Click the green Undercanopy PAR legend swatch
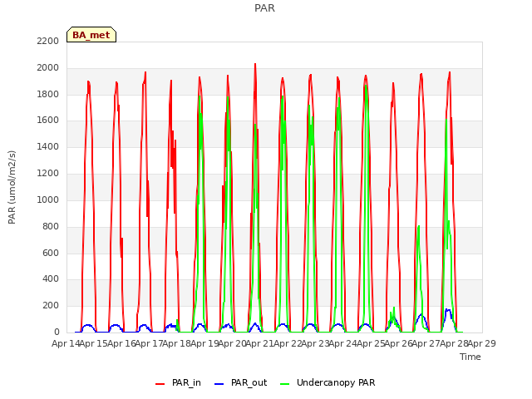The height and width of the screenshot is (399, 532). (x=284, y=384)
